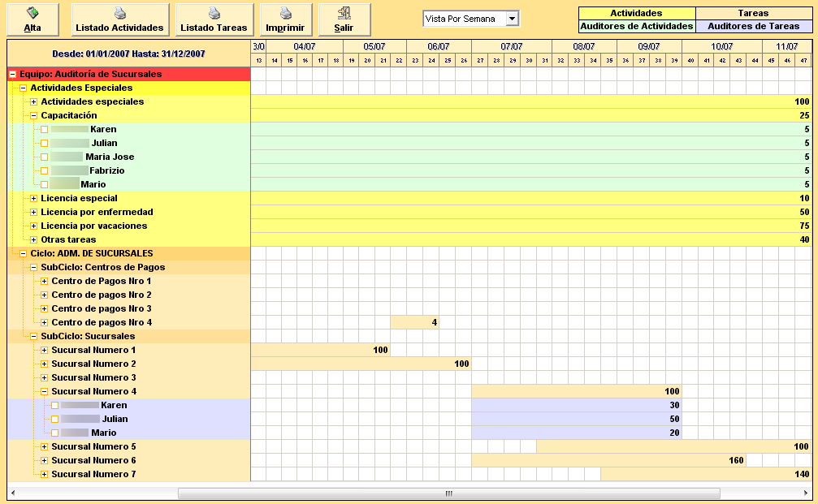This screenshot has height=504, width=818.
Task: Expand Centro de pagos Nro 4
Action: pyautogui.click(x=45, y=323)
